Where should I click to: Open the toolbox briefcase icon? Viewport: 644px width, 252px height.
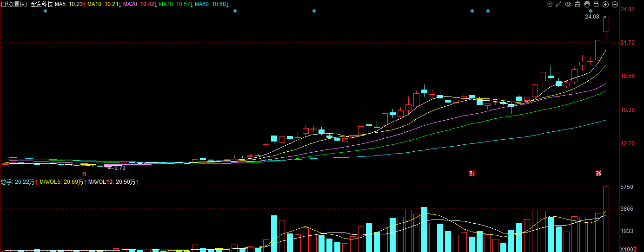578,4
